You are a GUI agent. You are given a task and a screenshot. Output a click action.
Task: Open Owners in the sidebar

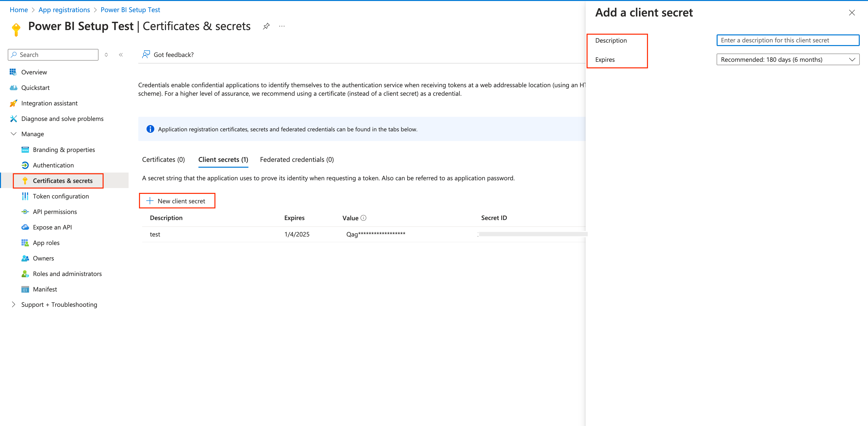coord(43,258)
